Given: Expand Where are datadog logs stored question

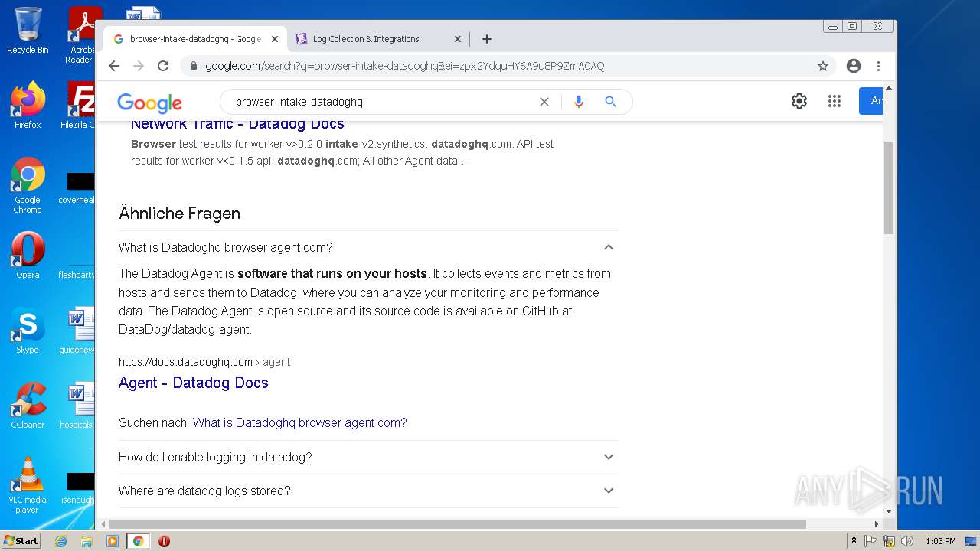Looking at the screenshot, I should tap(368, 491).
